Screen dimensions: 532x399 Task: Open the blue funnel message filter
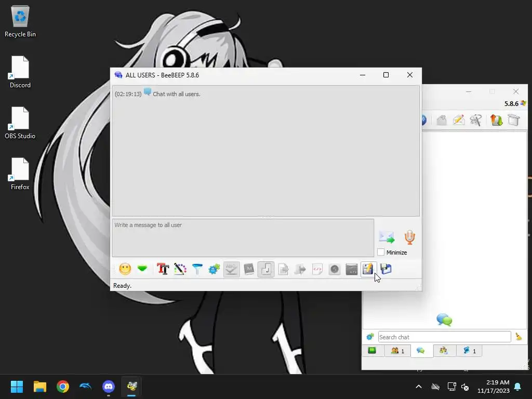[197, 270]
